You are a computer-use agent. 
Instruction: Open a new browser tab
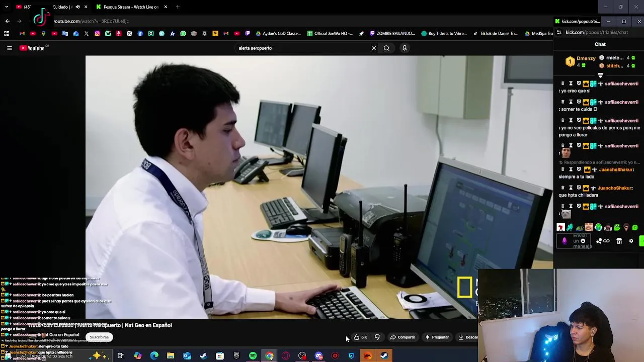[x=178, y=7]
